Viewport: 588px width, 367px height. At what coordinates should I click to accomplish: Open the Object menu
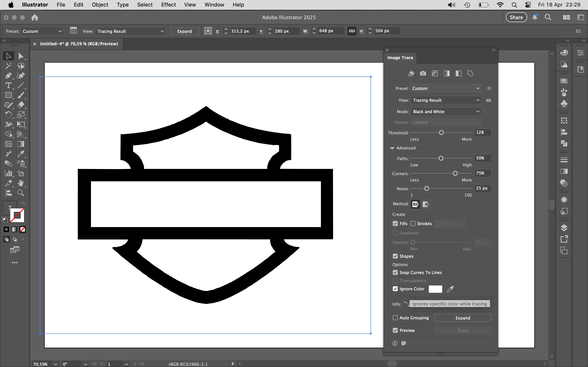pos(100,5)
